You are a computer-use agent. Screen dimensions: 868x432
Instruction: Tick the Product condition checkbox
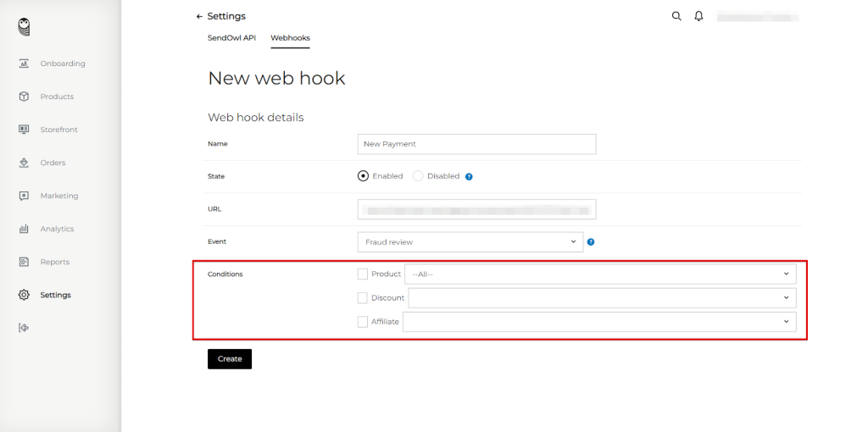click(363, 274)
